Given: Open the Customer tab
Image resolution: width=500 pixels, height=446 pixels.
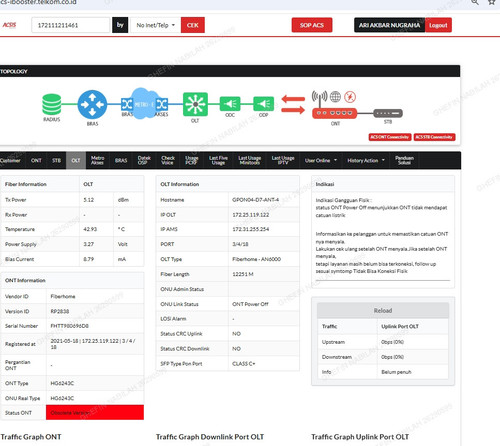Looking at the screenshot, I should point(10,160).
